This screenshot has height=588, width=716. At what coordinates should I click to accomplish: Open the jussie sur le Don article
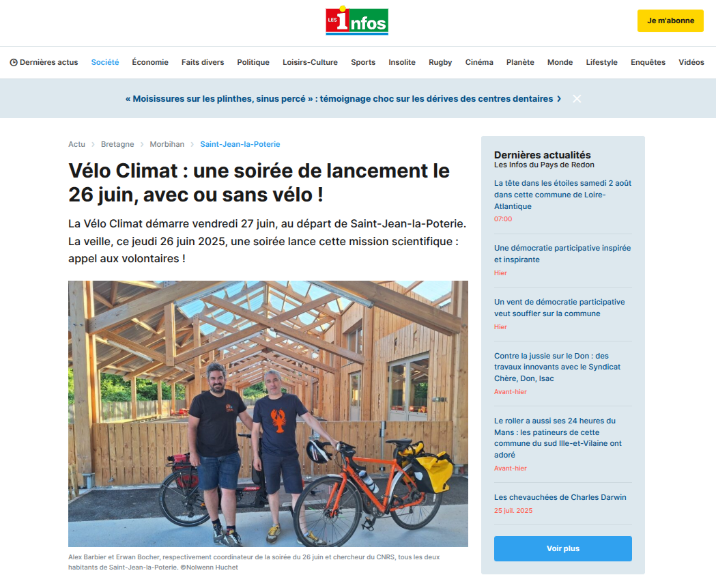(x=557, y=367)
